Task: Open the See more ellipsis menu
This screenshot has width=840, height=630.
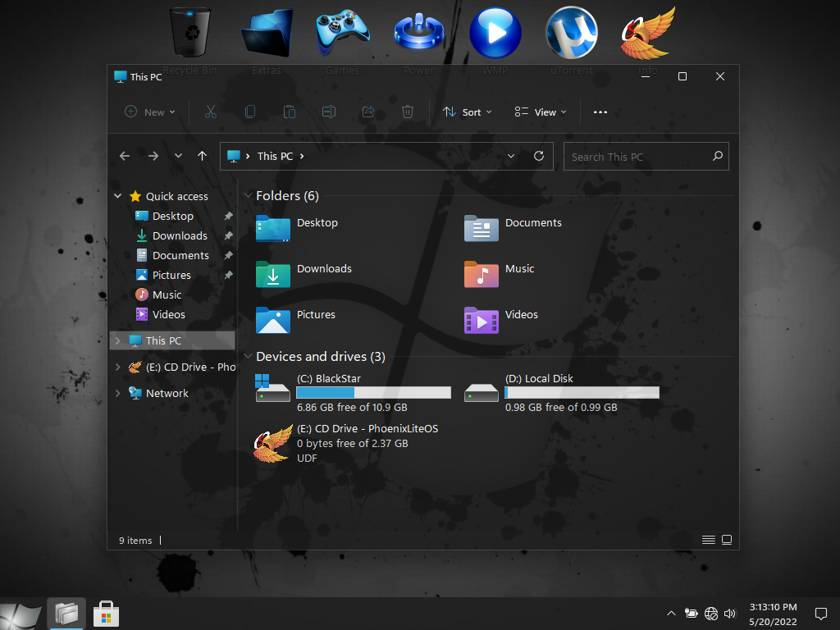Action: [x=600, y=112]
